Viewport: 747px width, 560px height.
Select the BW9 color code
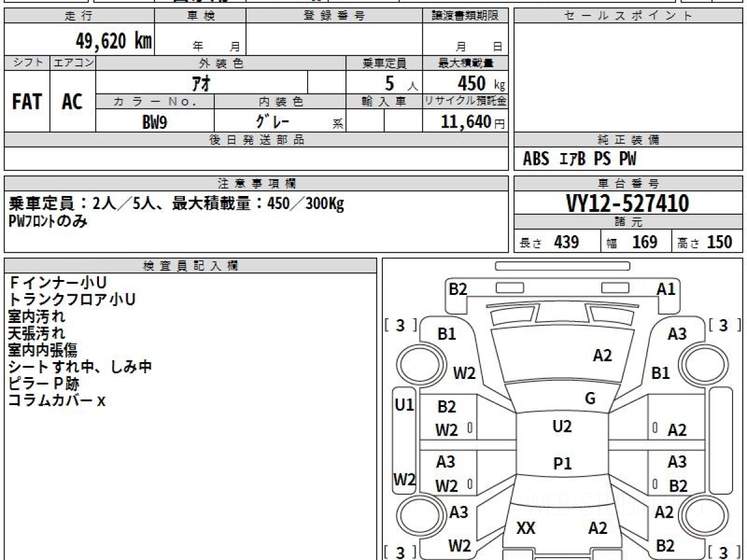154,122
